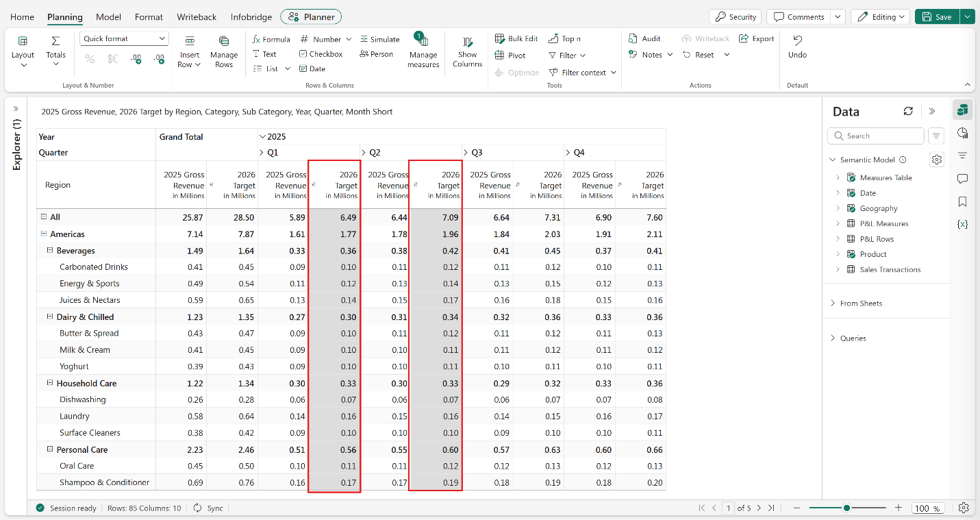Open the Audit action
The image size is (980, 520).
pyautogui.click(x=644, y=39)
